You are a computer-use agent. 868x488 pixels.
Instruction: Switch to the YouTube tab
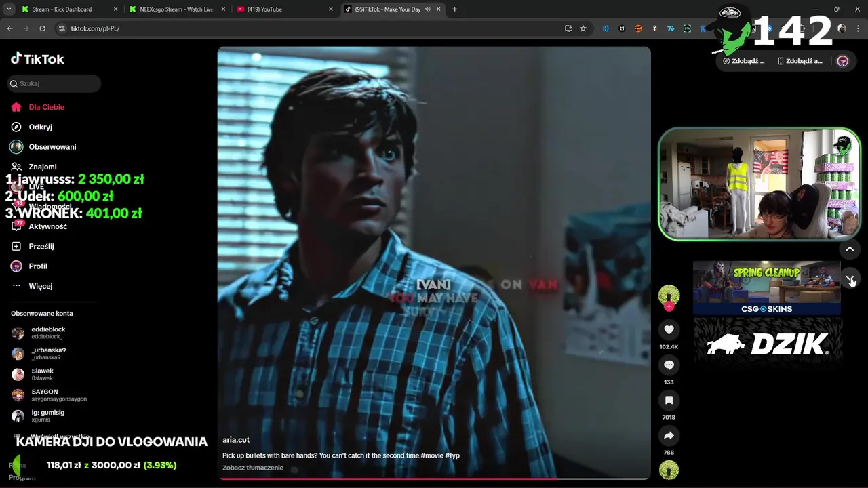(285, 9)
